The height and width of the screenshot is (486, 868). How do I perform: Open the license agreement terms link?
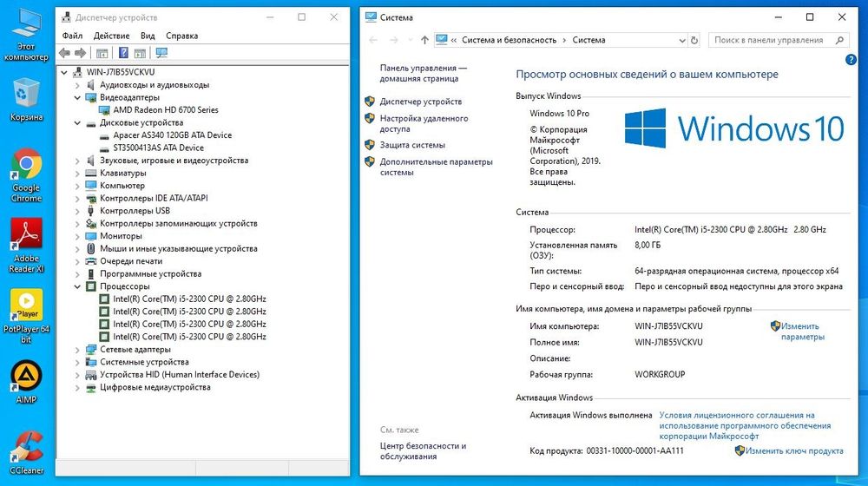(745, 425)
